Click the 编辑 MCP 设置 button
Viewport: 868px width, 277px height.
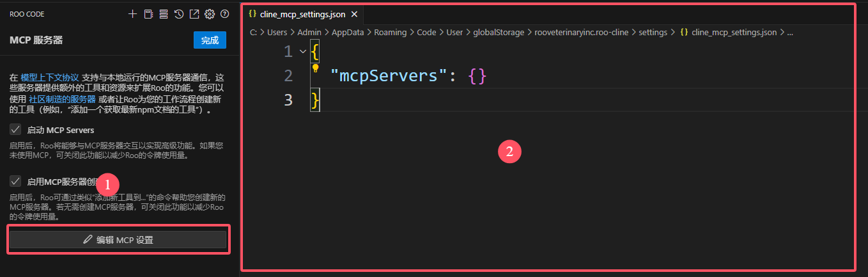click(x=118, y=240)
